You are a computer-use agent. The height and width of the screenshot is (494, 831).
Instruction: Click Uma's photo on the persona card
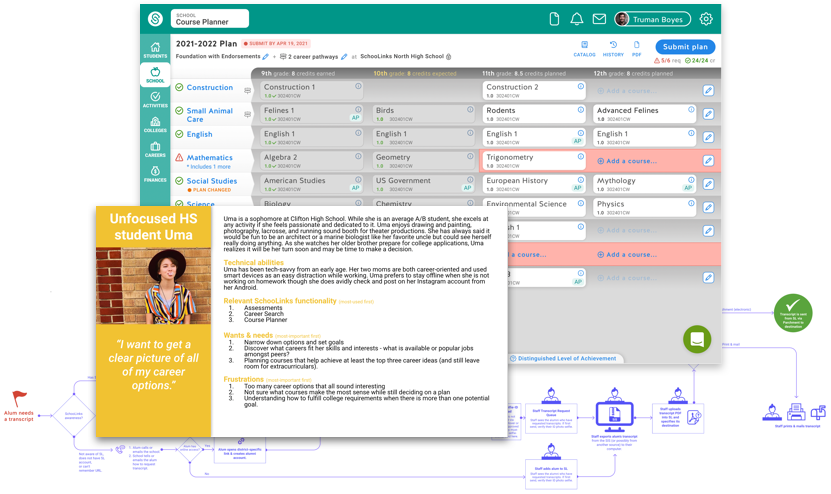[x=153, y=285]
